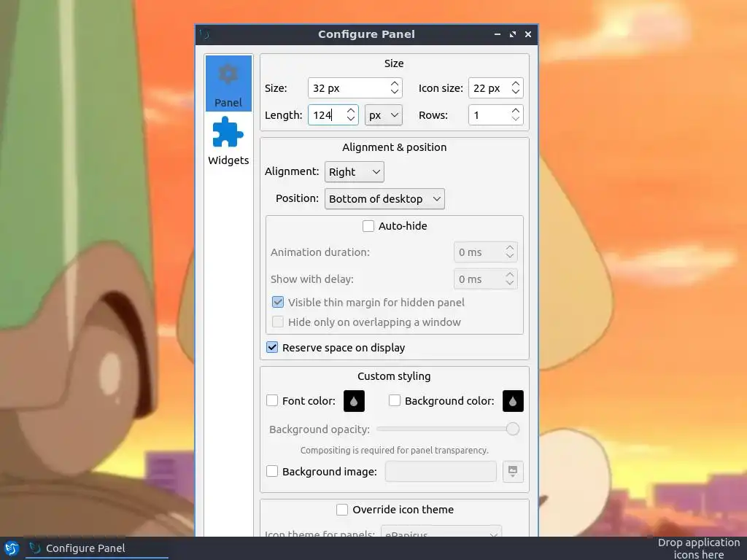Toggle Hide only on overlapping a window
This screenshot has height=560, width=747.
click(x=278, y=322)
